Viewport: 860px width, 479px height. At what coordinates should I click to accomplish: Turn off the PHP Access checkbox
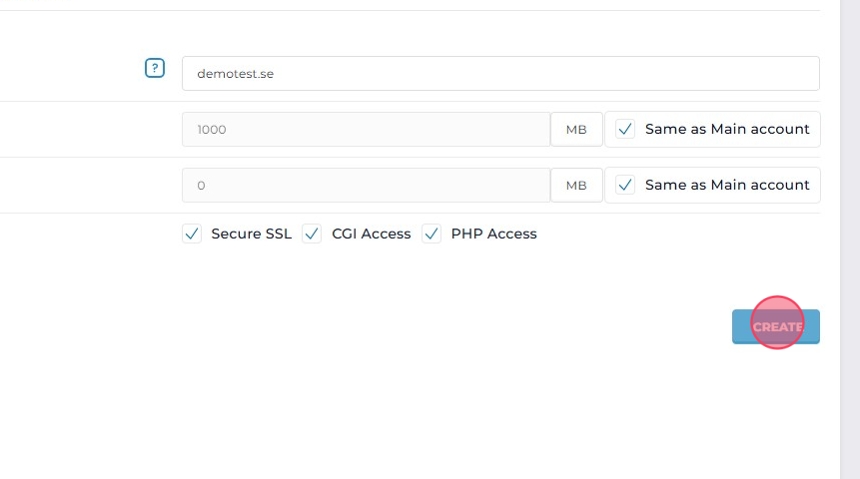tap(432, 234)
